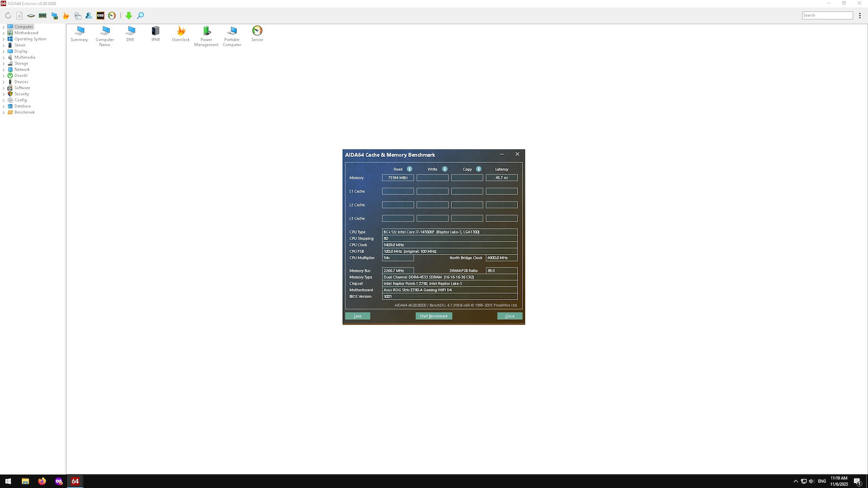Select Security in the sidebar tree

pos(22,94)
